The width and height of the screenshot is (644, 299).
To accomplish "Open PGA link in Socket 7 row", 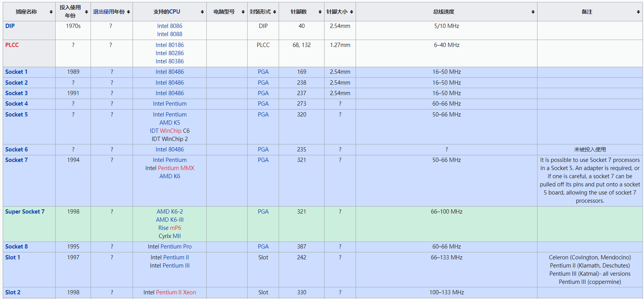I will coord(263,160).
